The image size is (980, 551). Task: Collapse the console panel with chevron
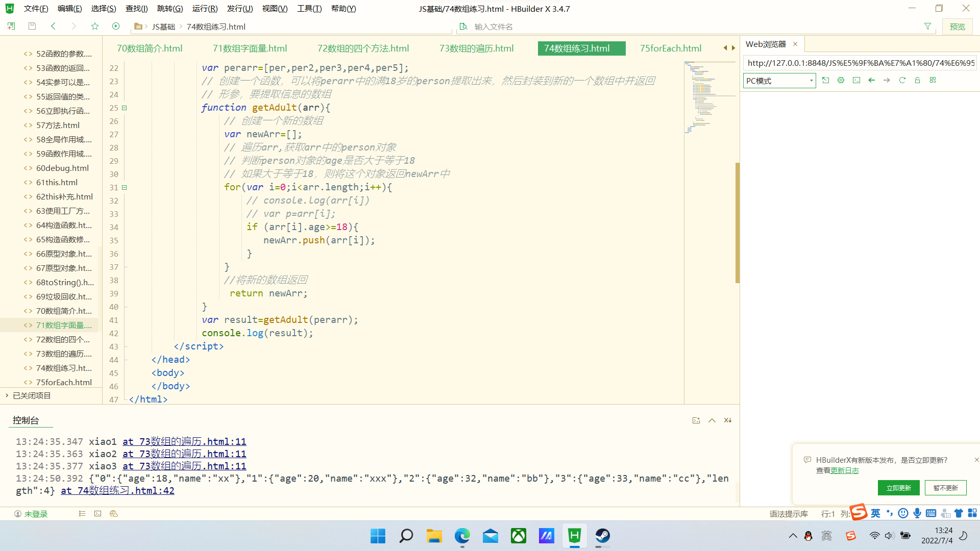pos(712,420)
